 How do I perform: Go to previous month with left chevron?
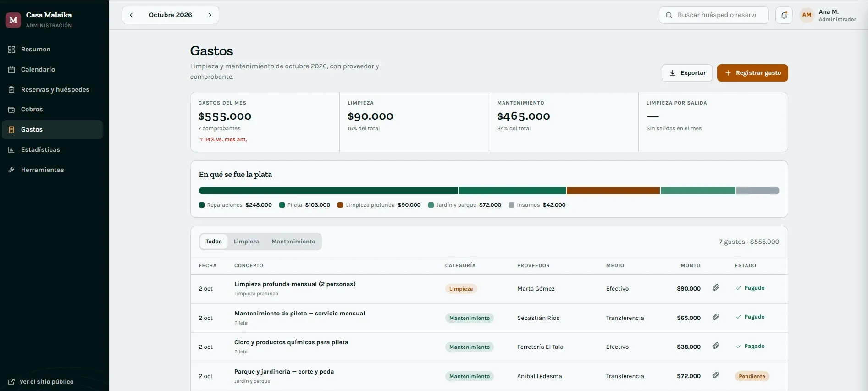tap(131, 15)
